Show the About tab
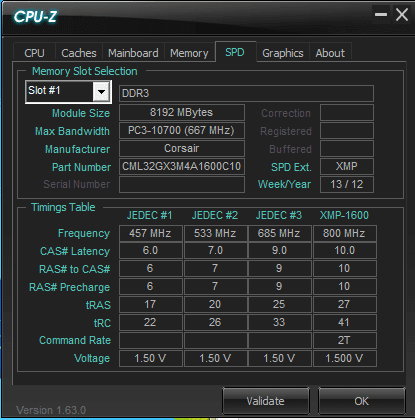The height and width of the screenshot is (420, 415). [330, 53]
